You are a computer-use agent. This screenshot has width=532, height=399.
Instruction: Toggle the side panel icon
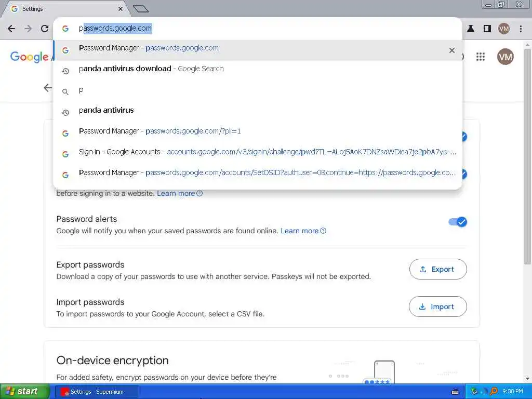click(x=487, y=29)
